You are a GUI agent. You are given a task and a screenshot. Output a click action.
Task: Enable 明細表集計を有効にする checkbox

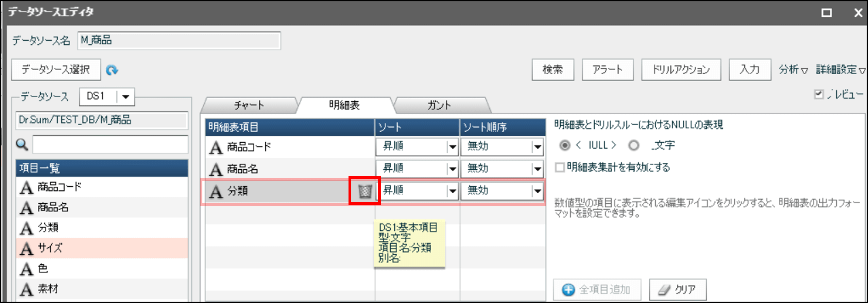(560, 167)
